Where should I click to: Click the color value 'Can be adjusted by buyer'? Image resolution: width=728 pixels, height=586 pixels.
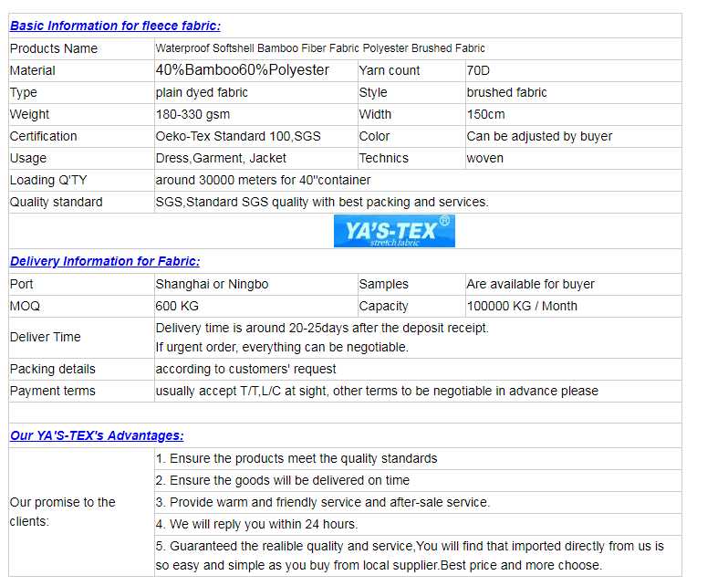[x=539, y=136]
